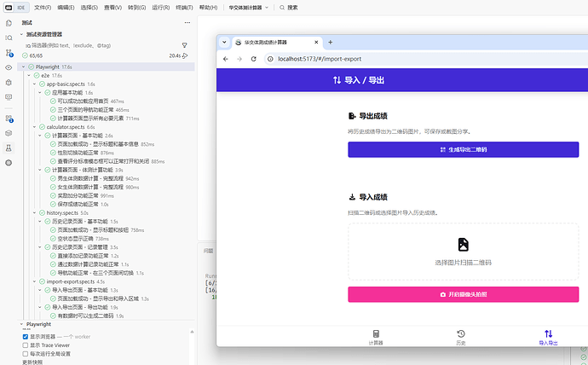This screenshot has width=588, height=365.
Task: Collapse the bottom Playwright settings section
Action: click(x=22, y=324)
